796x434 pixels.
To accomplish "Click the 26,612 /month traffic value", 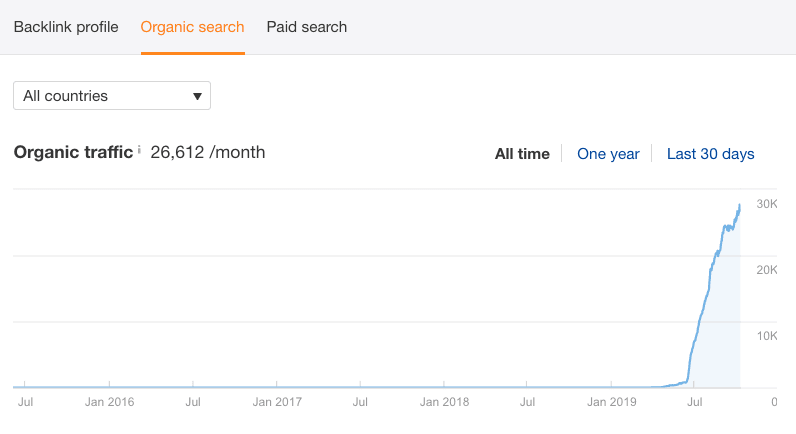I will (x=208, y=152).
